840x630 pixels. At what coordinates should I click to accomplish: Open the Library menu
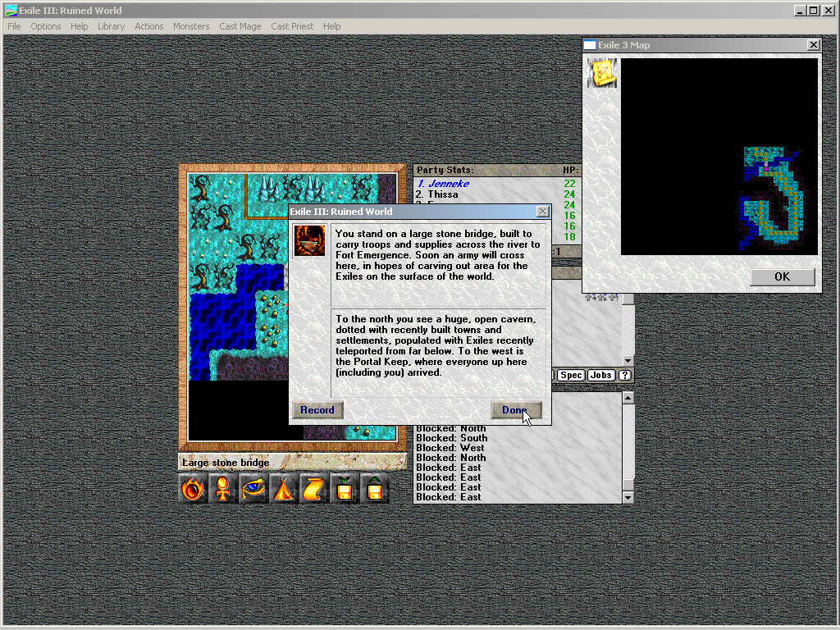(x=111, y=26)
